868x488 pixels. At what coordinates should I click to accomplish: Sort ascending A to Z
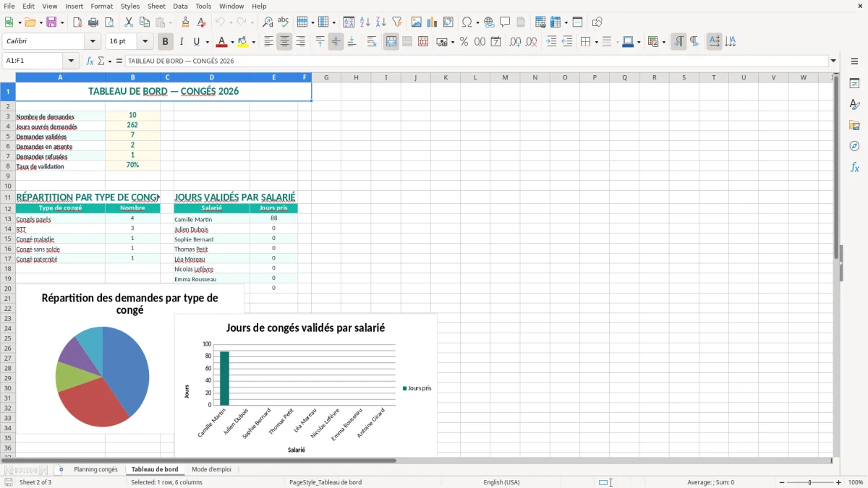[365, 22]
